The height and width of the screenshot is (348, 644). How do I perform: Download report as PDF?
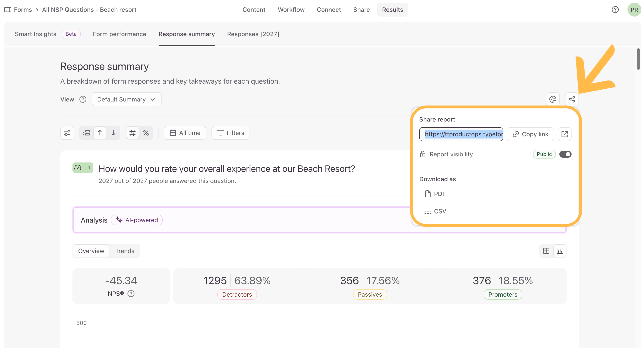435,194
